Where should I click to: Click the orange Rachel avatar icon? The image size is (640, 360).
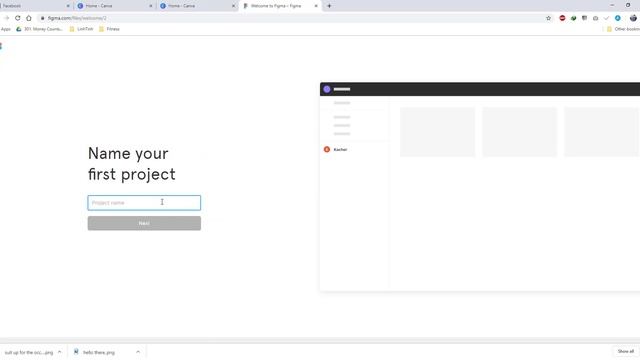pyautogui.click(x=327, y=149)
